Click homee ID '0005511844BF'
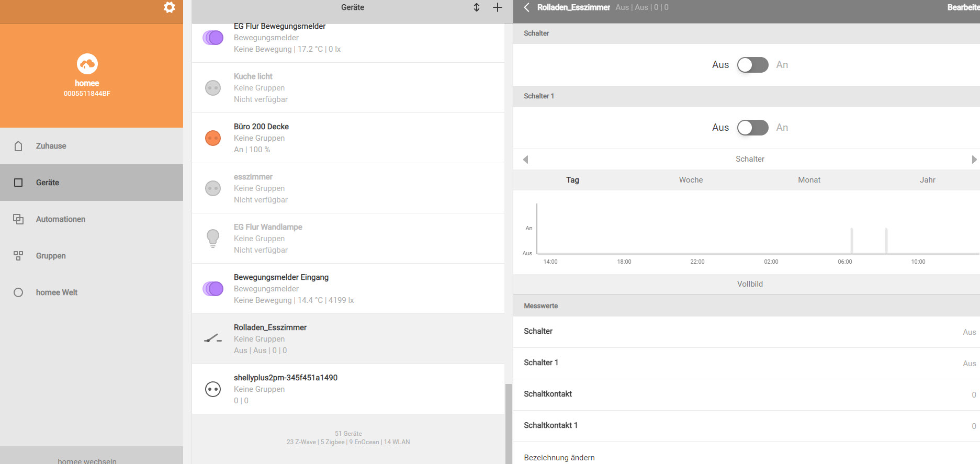Screen dimensions: 980x464 [87, 94]
